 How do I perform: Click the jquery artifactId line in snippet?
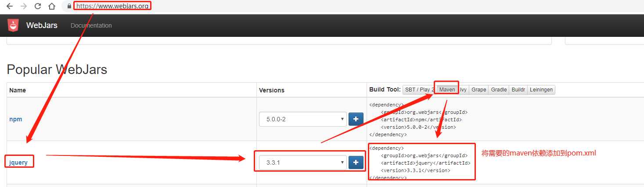tap(425, 163)
